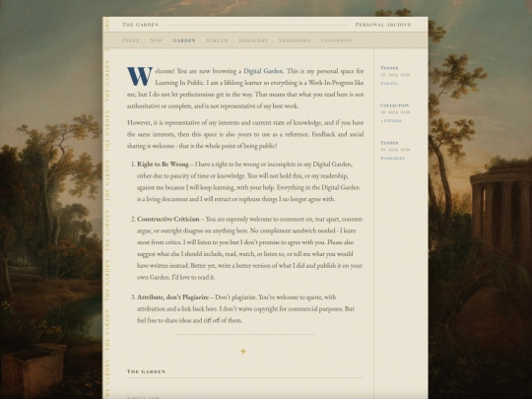Open the Heraldry navigation tab
This screenshot has height=399, width=532.
pyautogui.click(x=253, y=40)
